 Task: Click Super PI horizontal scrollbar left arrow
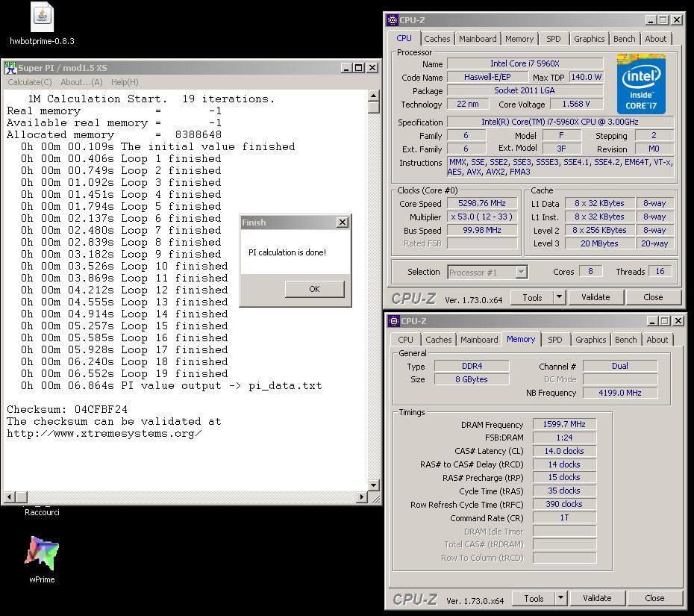coord(9,497)
